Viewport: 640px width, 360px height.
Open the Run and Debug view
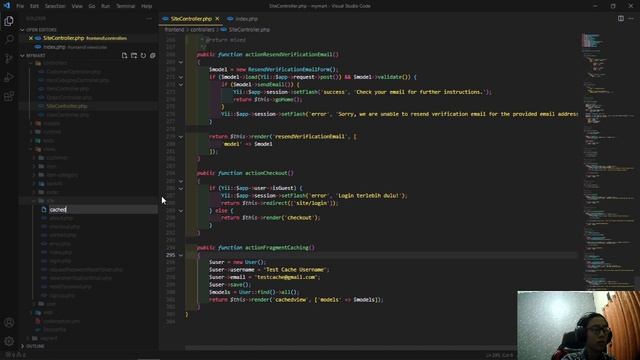click(9, 77)
